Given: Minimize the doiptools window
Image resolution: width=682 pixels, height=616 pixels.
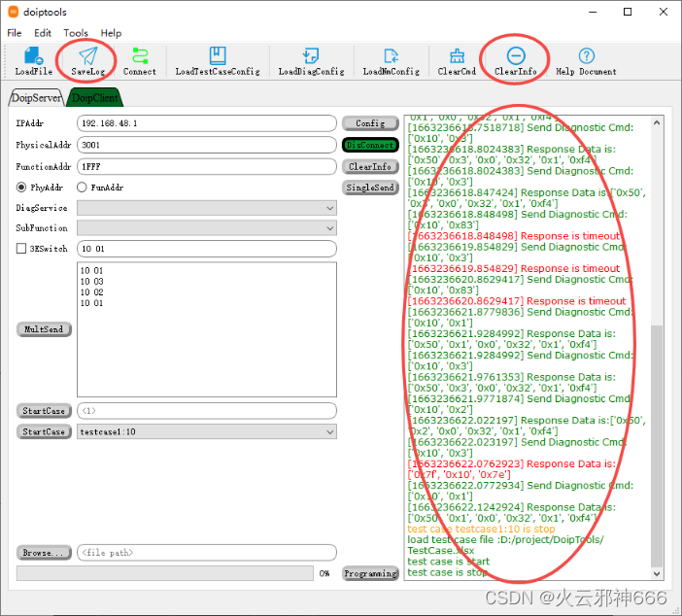Looking at the screenshot, I should [x=593, y=12].
